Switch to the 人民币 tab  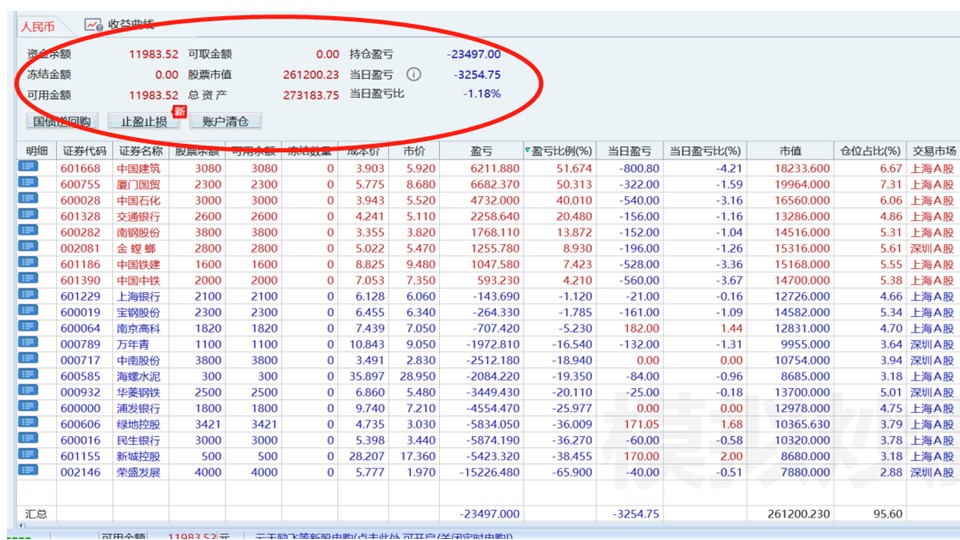pos(37,26)
